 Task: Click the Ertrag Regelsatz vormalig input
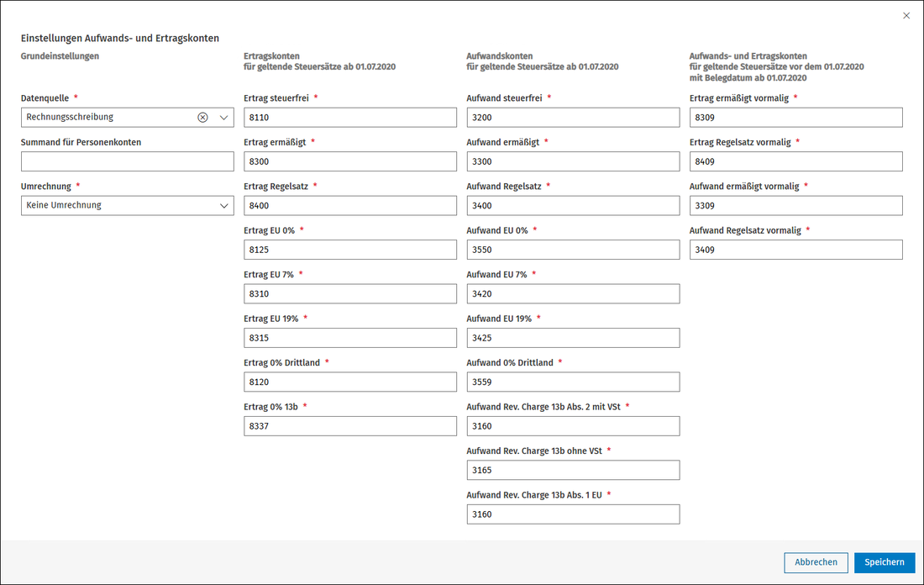(796, 161)
